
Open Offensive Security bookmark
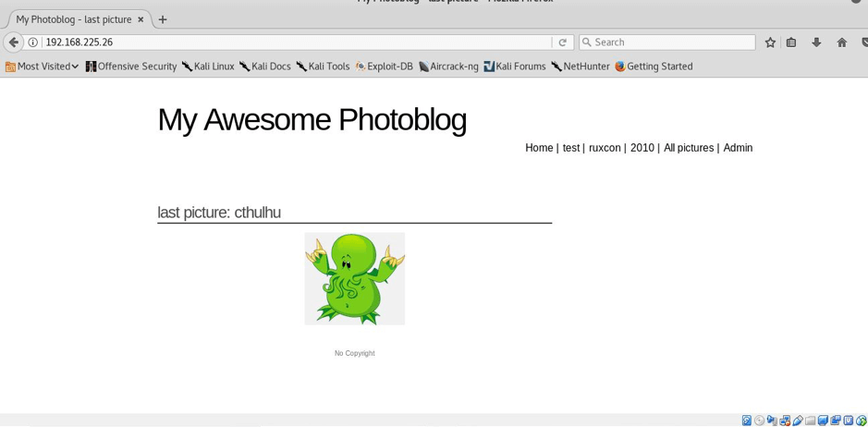(x=131, y=67)
